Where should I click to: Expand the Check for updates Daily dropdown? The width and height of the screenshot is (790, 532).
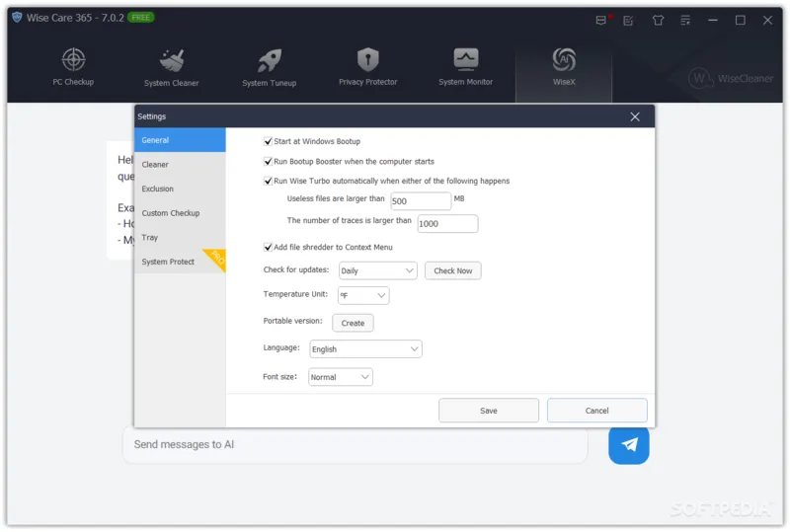[378, 270]
